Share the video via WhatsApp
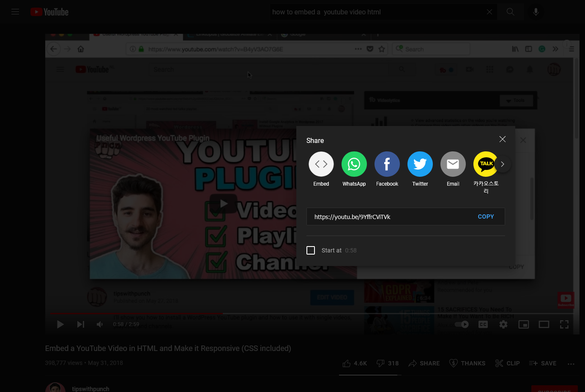This screenshot has width=585, height=392. [x=354, y=164]
